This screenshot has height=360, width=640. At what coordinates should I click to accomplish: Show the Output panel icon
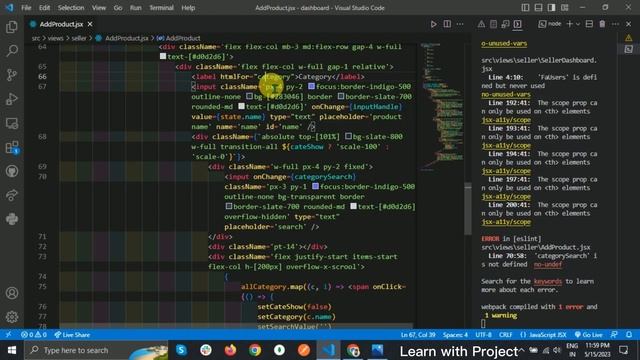click(x=493, y=24)
